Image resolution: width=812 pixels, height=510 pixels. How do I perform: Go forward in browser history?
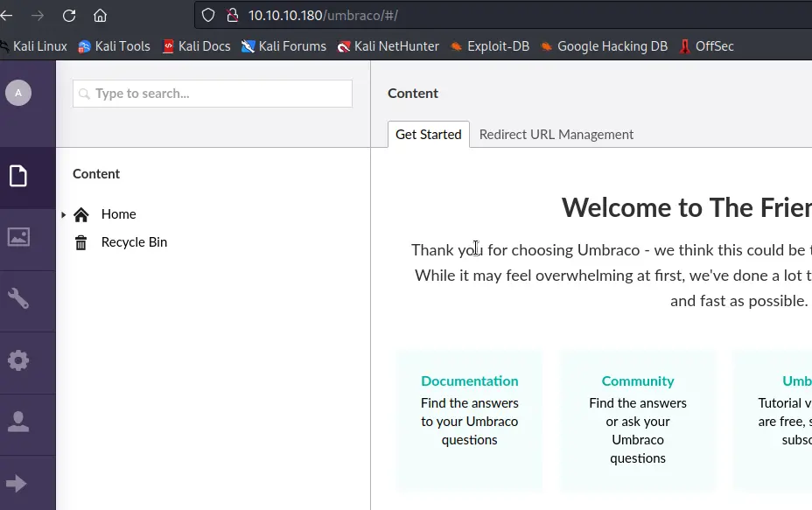pos(38,16)
